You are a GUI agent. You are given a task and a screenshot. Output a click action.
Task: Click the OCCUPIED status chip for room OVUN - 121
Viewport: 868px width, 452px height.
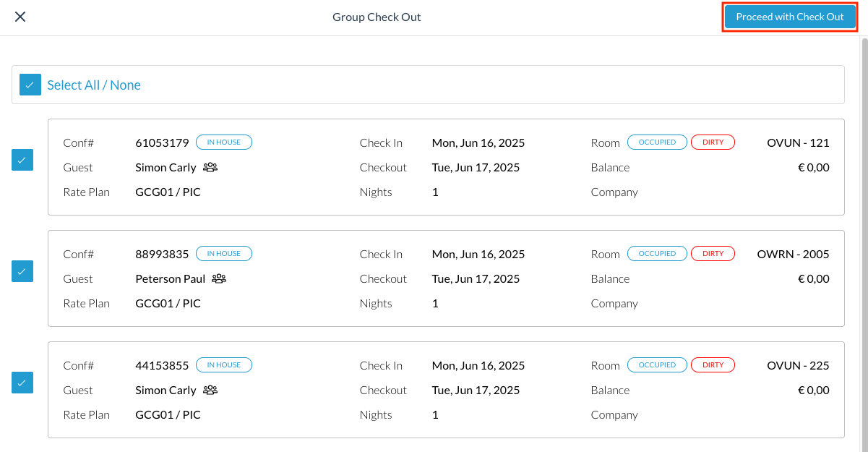(x=657, y=142)
